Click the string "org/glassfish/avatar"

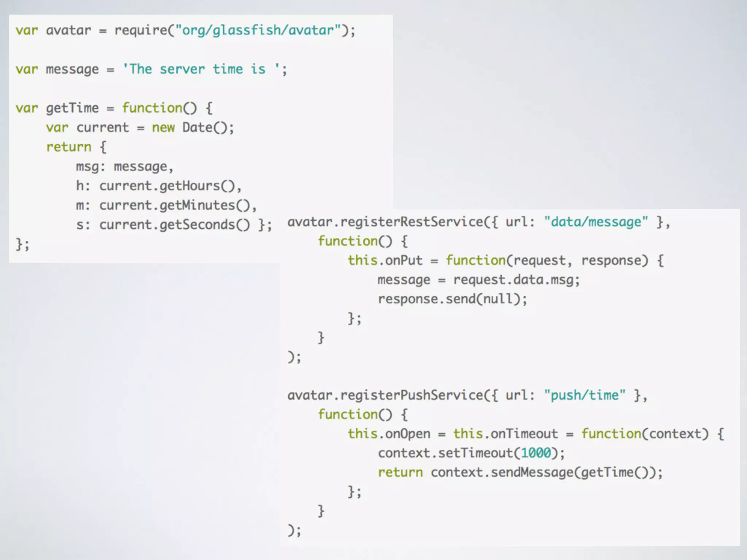(x=258, y=30)
